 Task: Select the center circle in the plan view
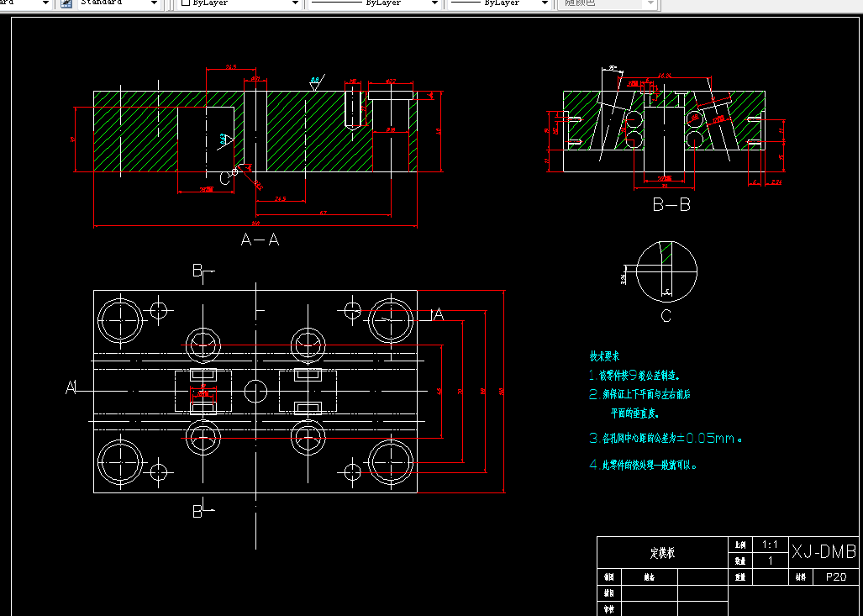click(255, 392)
